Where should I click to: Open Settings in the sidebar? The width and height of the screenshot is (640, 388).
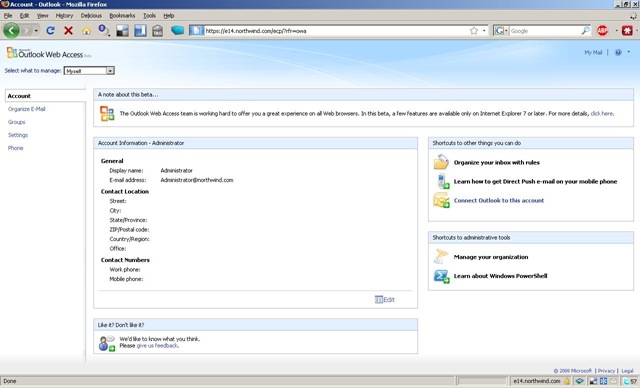[x=18, y=135]
